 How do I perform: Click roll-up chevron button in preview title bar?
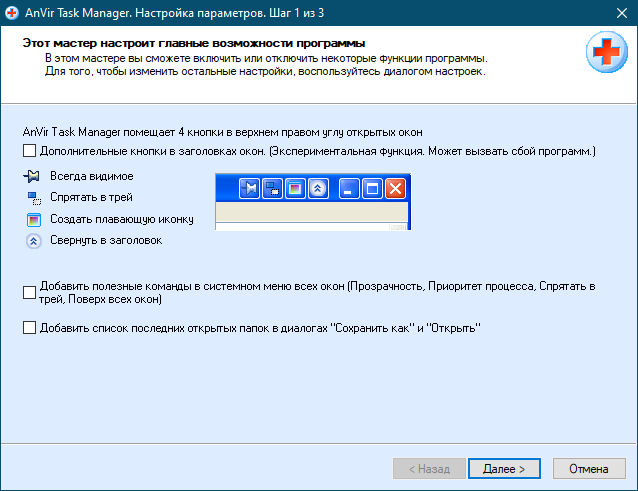point(318,189)
